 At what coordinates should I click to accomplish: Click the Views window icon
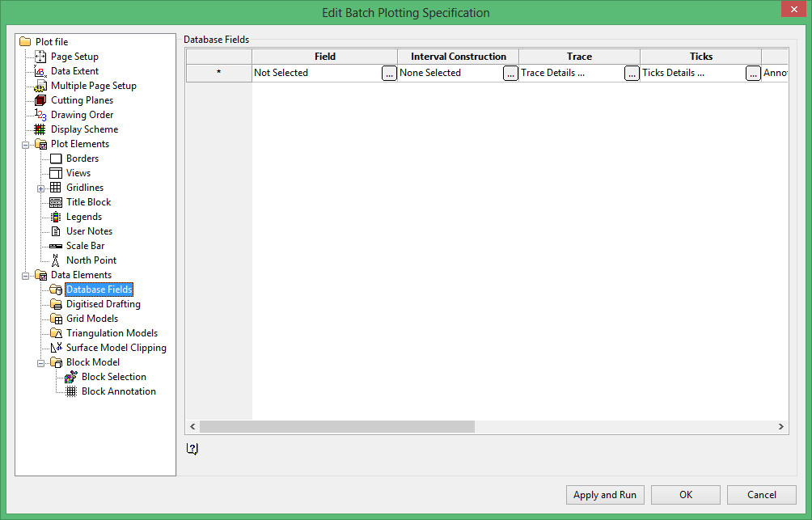tap(56, 173)
